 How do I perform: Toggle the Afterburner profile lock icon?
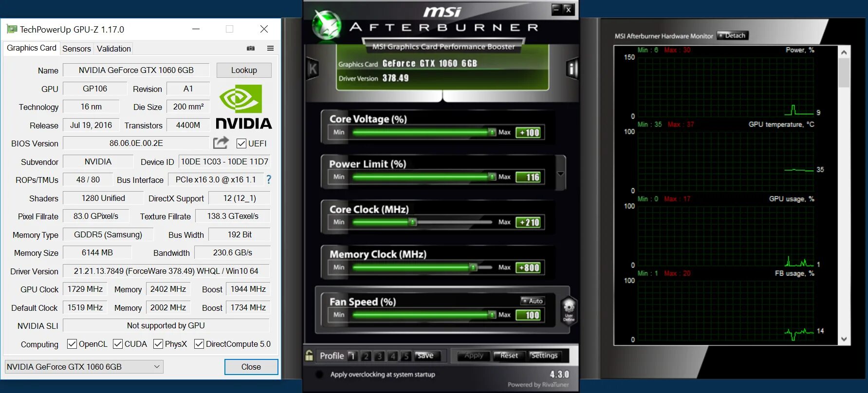309,356
